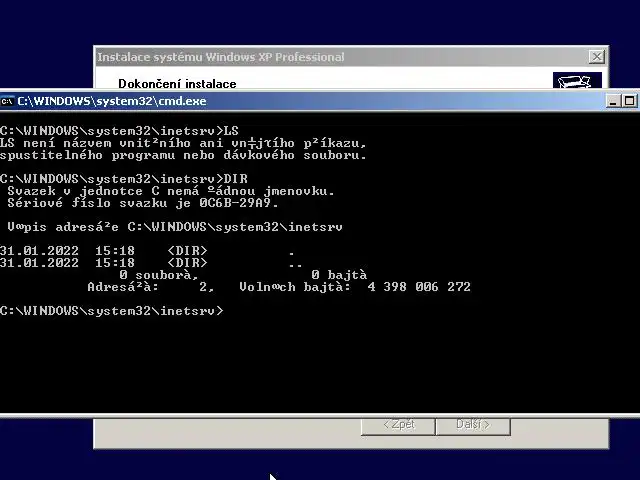Click the directory listing header line
This screenshot has width=640, height=480.
click(175, 227)
